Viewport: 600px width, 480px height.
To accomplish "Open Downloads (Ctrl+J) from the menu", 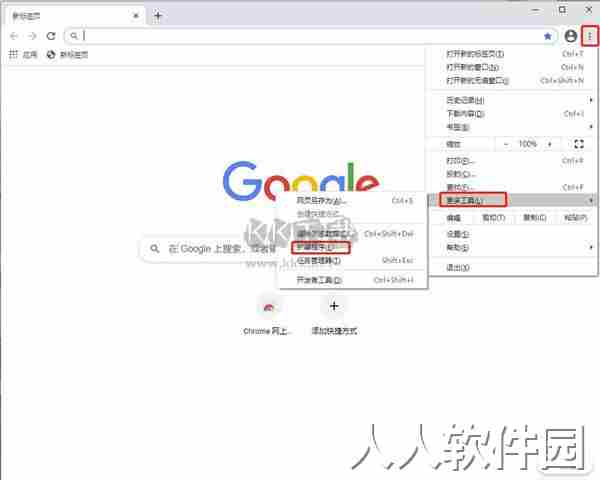I will pos(513,114).
